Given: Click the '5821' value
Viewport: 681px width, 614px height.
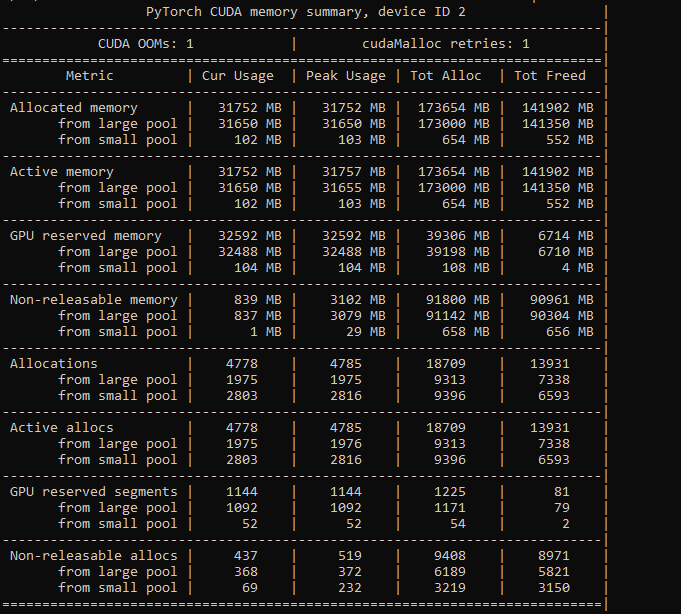Looking at the screenshot, I should [x=554, y=571].
